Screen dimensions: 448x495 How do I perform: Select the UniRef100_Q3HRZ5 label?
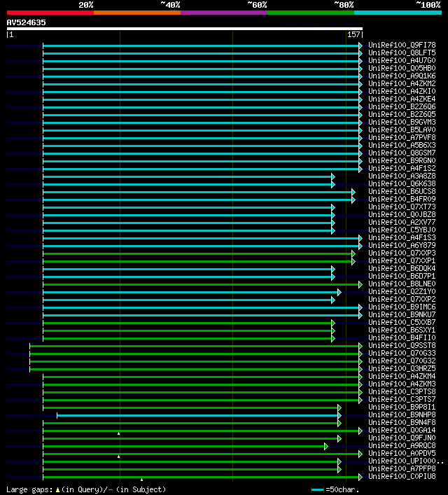click(402, 368)
